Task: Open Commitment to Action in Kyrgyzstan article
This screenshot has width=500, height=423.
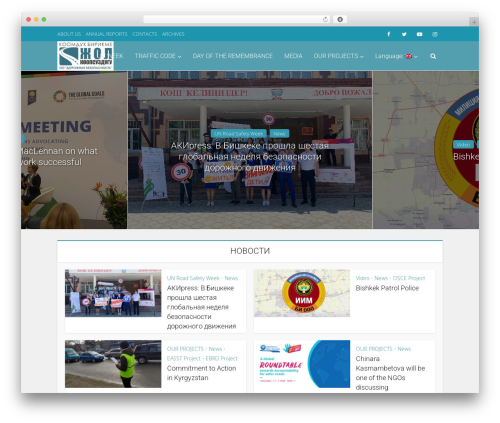Action: pyautogui.click(x=201, y=373)
